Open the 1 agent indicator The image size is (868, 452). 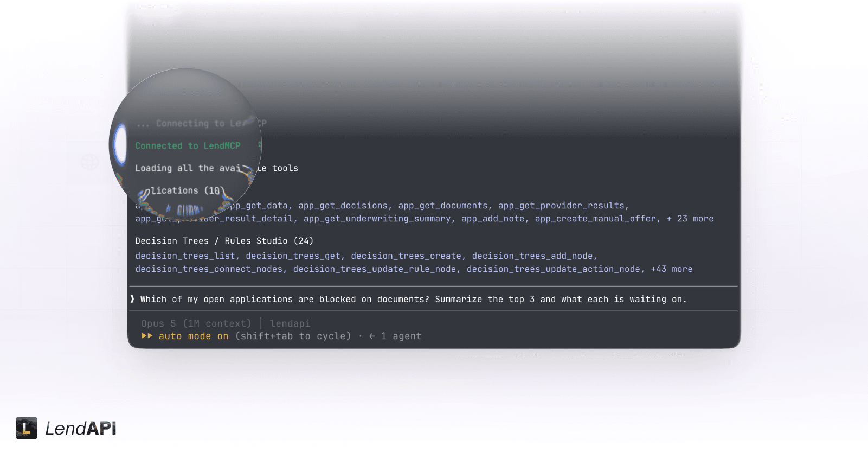(401, 336)
